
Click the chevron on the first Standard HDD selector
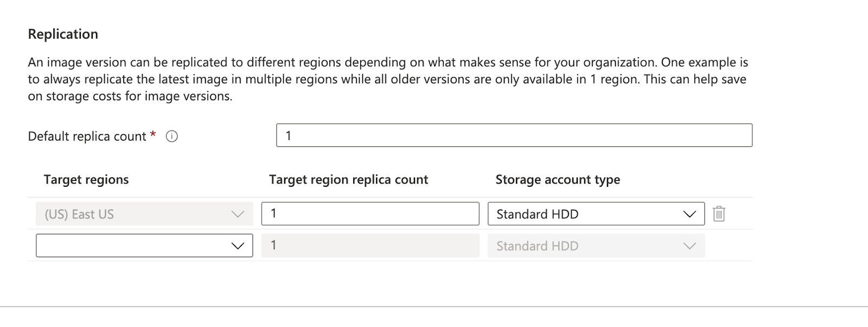(x=689, y=213)
